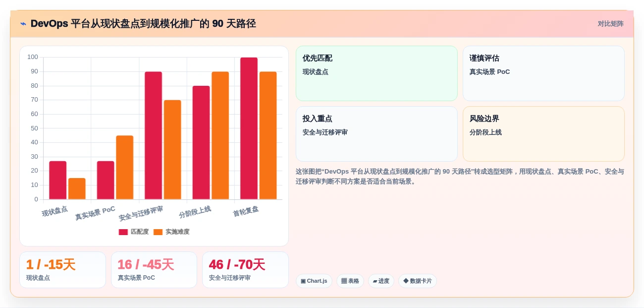Click the 分阶段上线 x-axis label
The width and height of the screenshot is (644, 308).
(x=195, y=212)
